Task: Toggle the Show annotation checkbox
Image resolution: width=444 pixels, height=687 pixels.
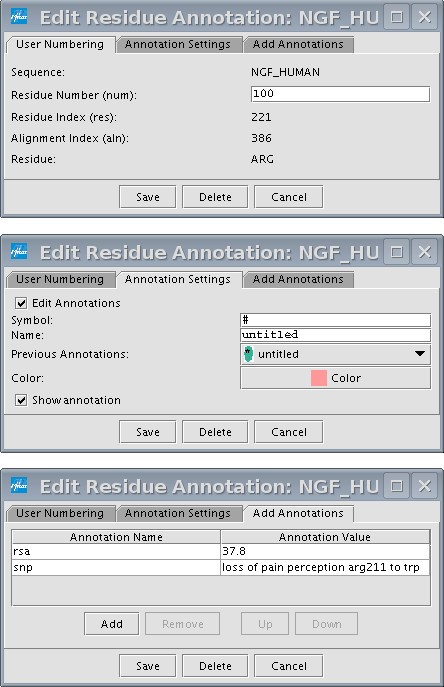Action: [x=21, y=400]
